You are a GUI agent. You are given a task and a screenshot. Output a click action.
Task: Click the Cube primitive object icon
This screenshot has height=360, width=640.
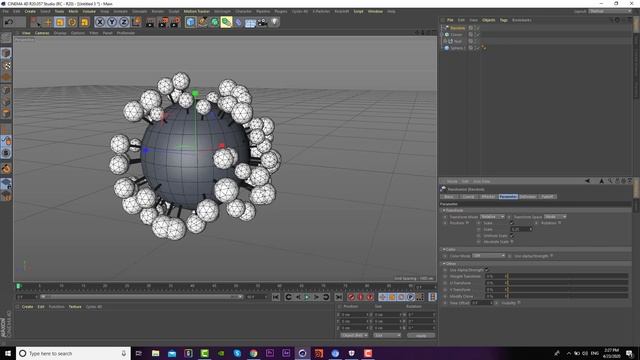tap(190, 22)
